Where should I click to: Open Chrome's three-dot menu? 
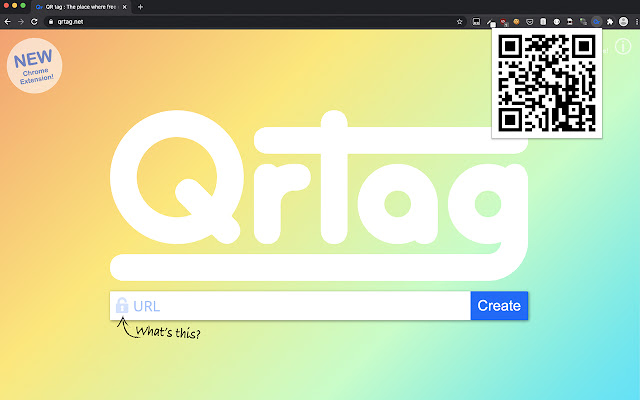point(636,22)
